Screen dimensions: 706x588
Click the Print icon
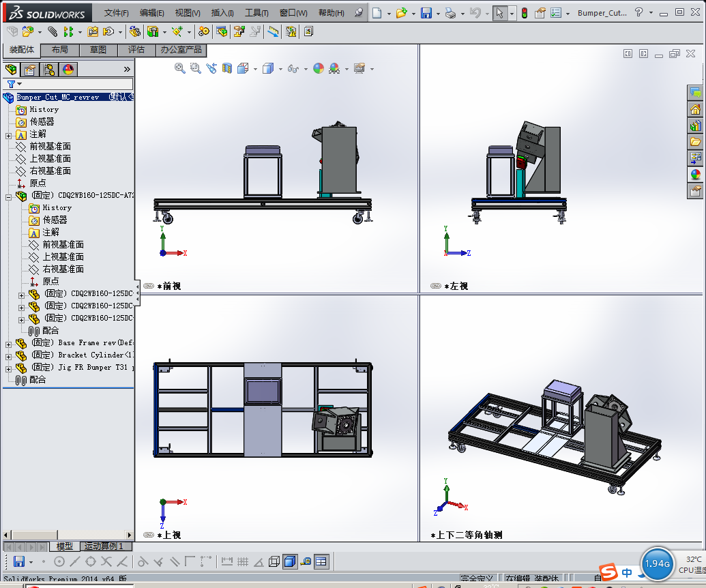[450, 13]
